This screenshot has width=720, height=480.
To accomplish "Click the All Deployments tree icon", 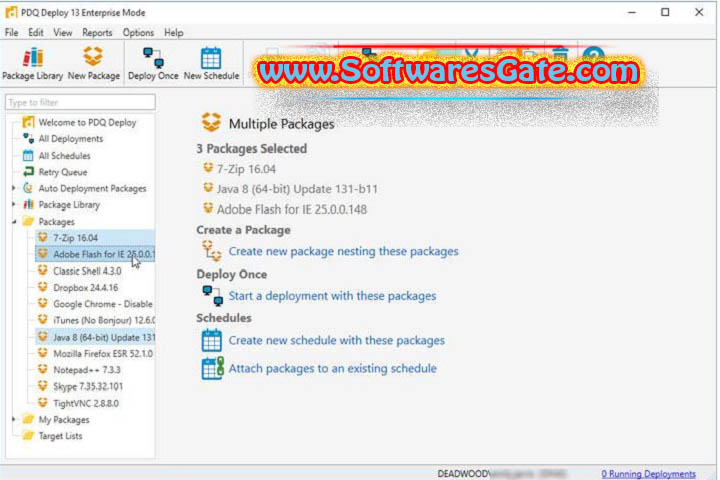I will [x=28, y=139].
